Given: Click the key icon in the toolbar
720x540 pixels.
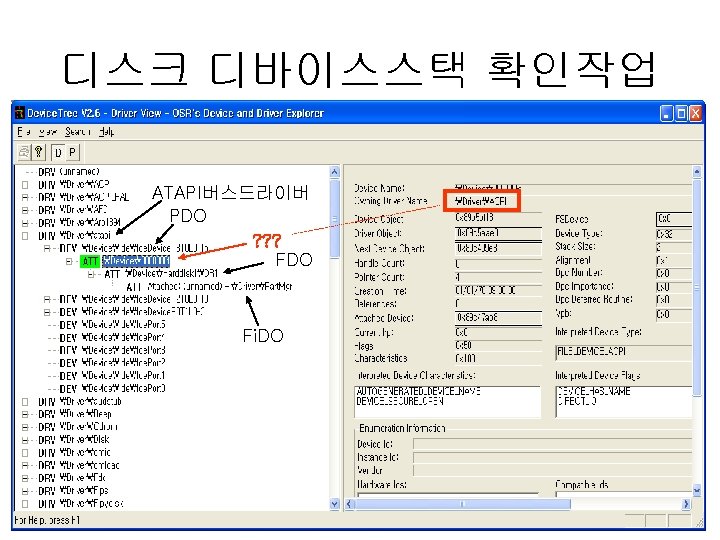Looking at the screenshot, I should pos(39,152).
